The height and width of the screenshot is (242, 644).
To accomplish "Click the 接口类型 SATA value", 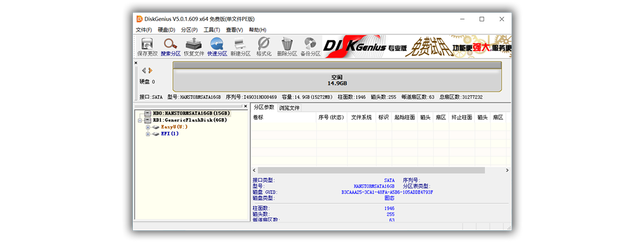I will [389, 180].
